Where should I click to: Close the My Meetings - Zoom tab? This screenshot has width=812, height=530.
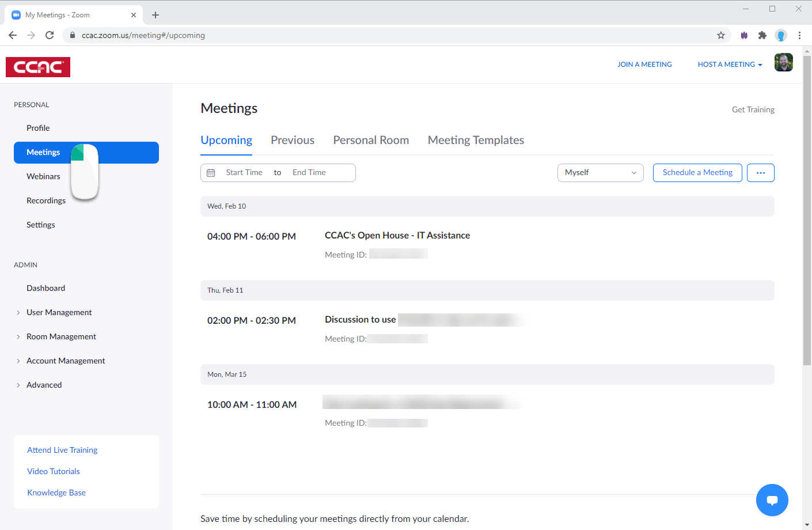[134, 15]
